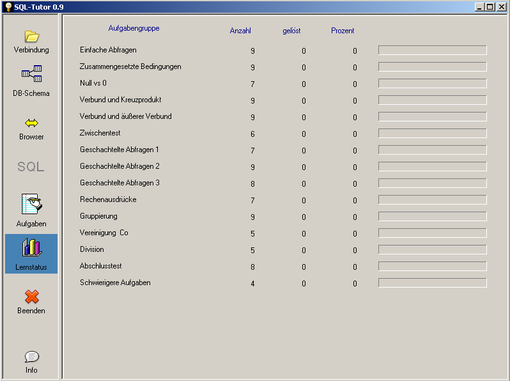Click the Prozent column header
This screenshot has height=381, width=510.
point(343,31)
